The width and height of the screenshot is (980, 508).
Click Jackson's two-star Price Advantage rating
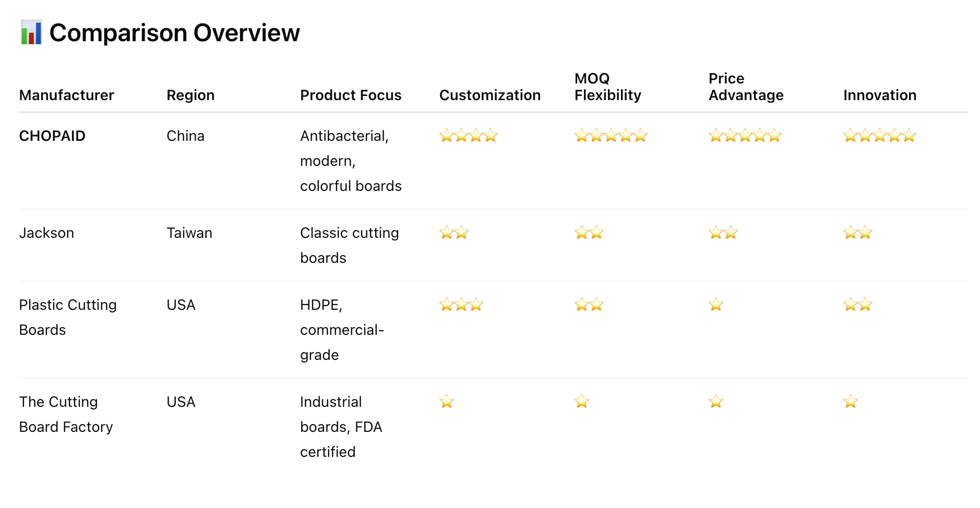[723, 233]
